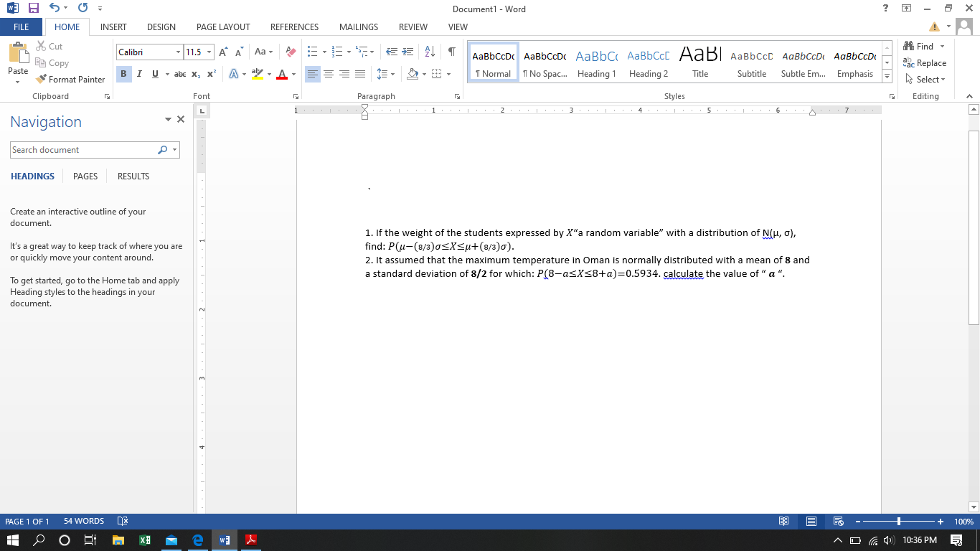This screenshot has width=980, height=551.
Task: Open the Replace dialog
Action: [925, 63]
